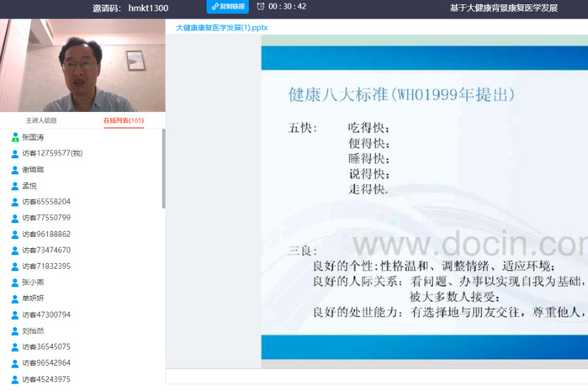Click the user icon next to 刘怡然
This screenshot has height=391, width=588.
14,330
